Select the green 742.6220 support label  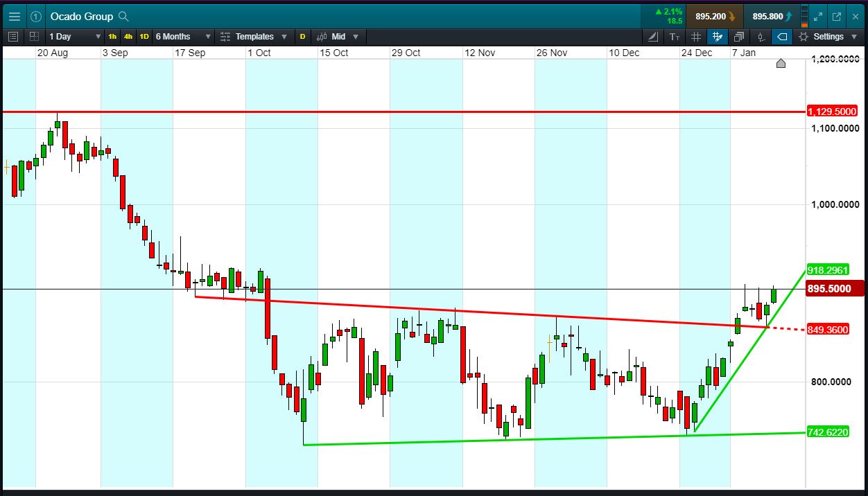[x=828, y=432]
